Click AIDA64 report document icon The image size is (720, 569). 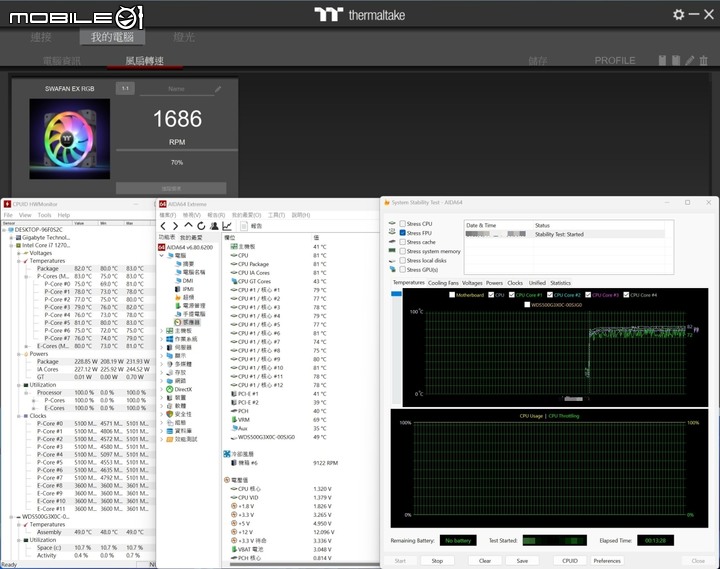tap(244, 226)
